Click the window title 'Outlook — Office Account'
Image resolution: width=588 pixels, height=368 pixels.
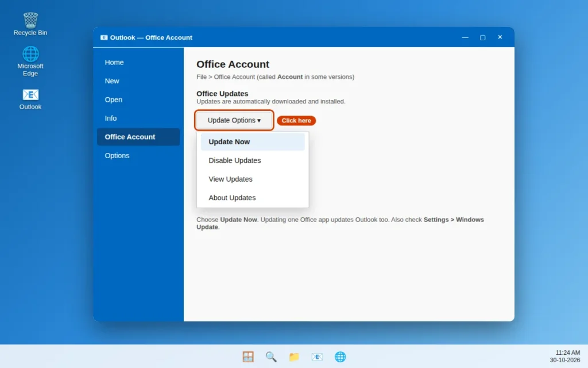(x=151, y=37)
